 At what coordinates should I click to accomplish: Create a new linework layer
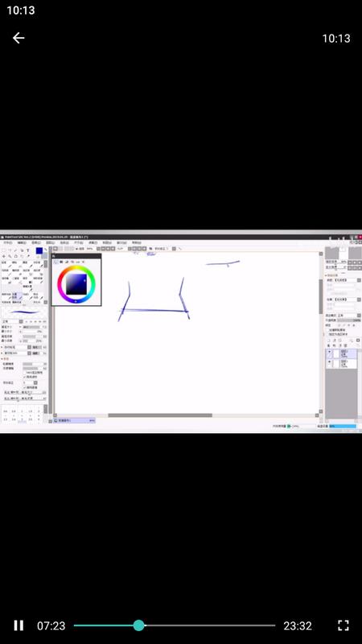click(x=334, y=341)
